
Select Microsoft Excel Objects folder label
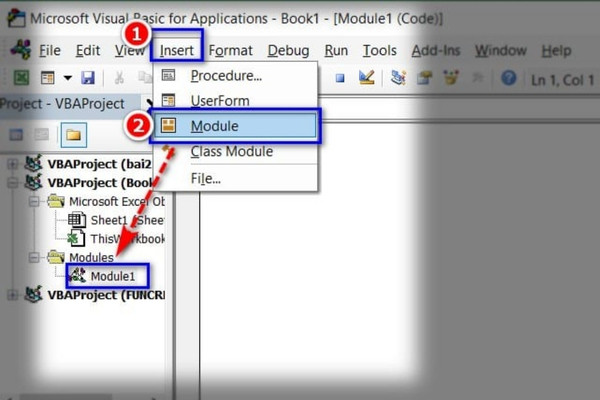point(117,201)
